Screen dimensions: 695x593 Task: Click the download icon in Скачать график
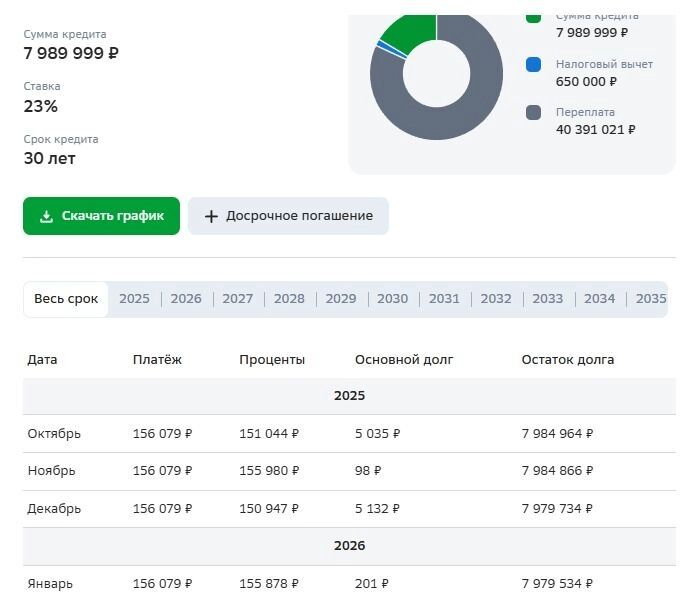(46, 216)
